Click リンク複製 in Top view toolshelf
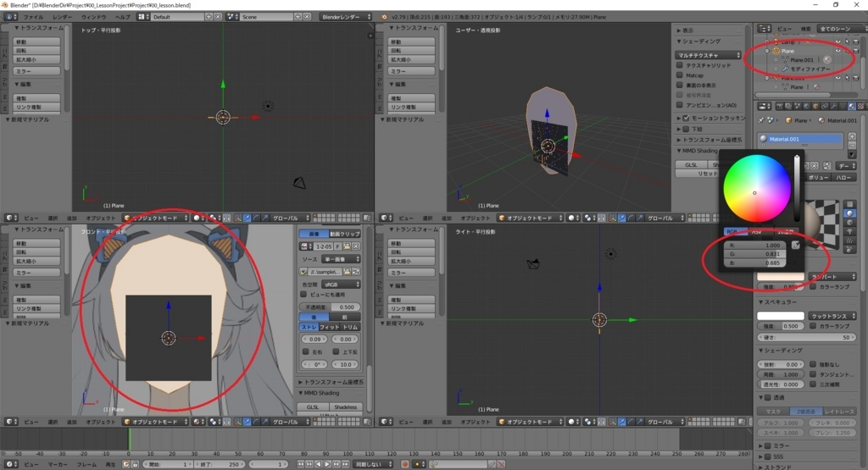 (x=36, y=107)
